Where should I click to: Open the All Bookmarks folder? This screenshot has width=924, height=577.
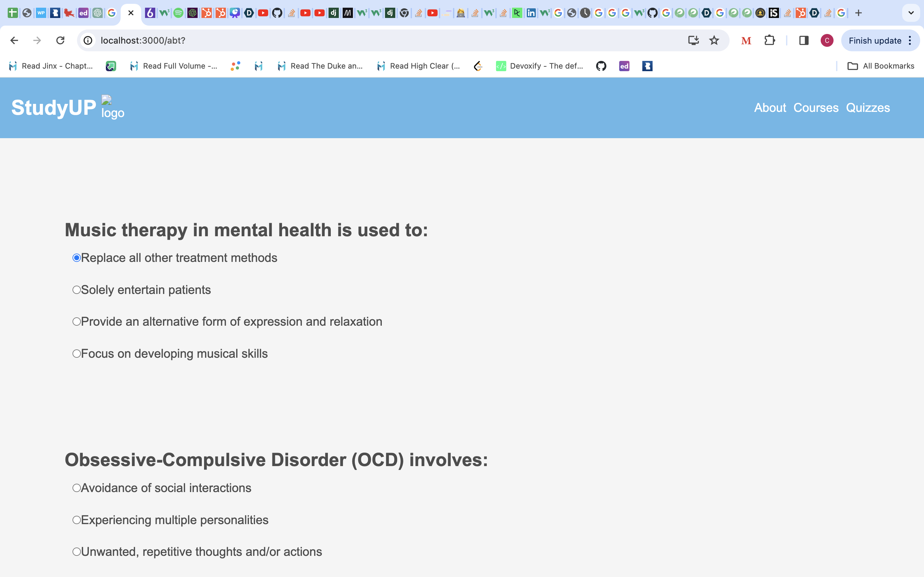(881, 66)
